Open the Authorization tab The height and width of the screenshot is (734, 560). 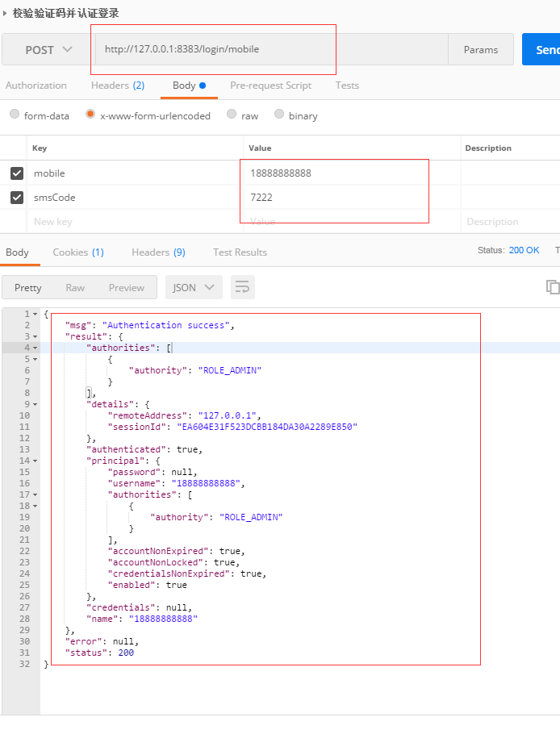click(x=36, y=85)
